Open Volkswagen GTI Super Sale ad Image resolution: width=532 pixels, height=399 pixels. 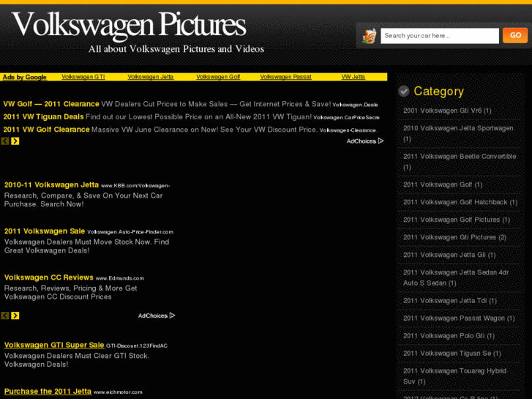pyautogui.click(x=54, y=345)
